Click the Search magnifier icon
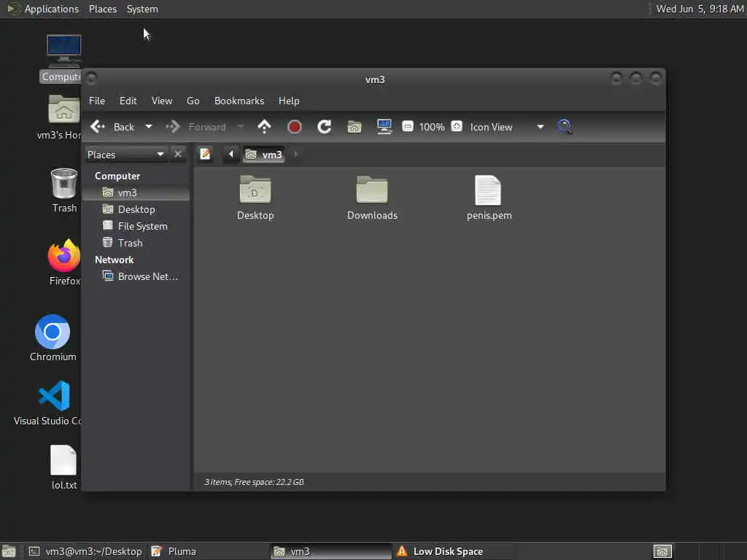The width and height of the screenshot is (747, 560). point(565,127)
